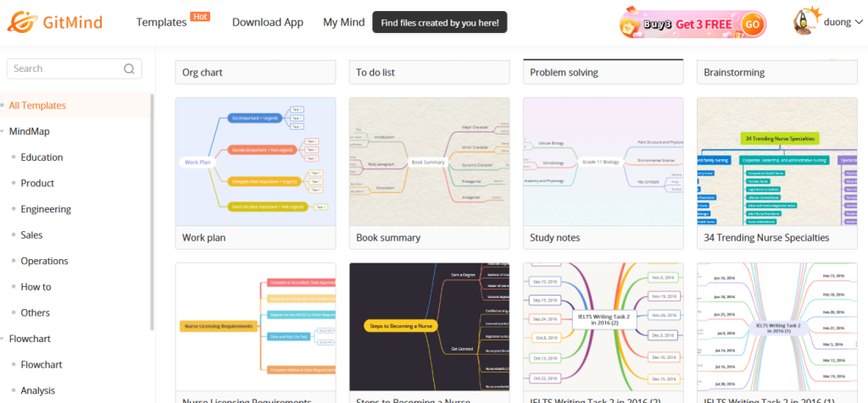Click the search magnifier icon

coord(129,69)
